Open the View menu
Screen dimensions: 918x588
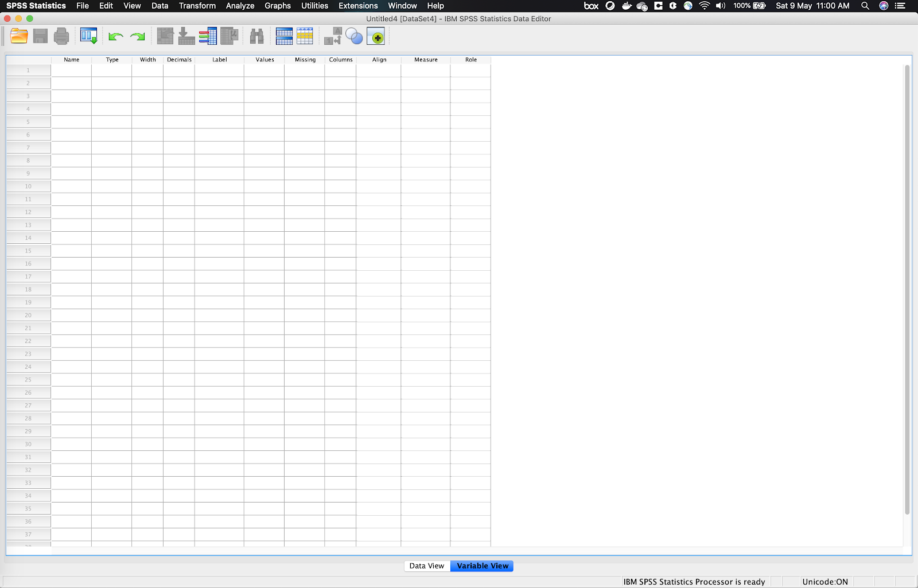click(x=132, y=6)
